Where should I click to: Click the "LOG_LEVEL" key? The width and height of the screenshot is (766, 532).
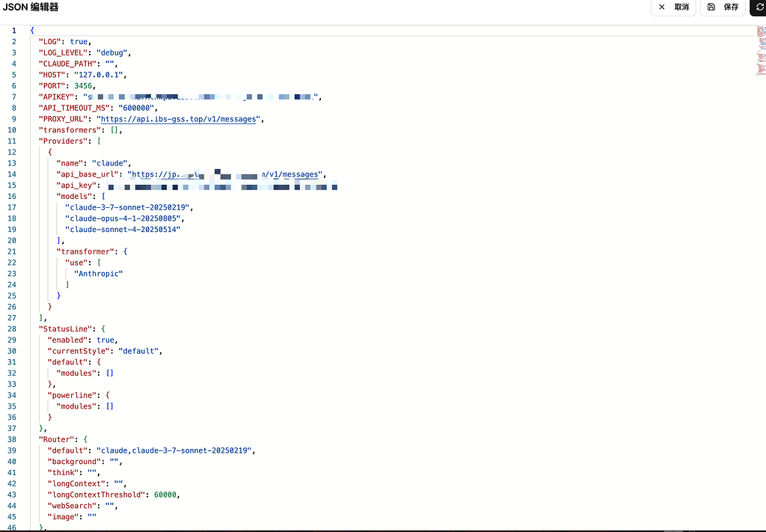point(63,53)
